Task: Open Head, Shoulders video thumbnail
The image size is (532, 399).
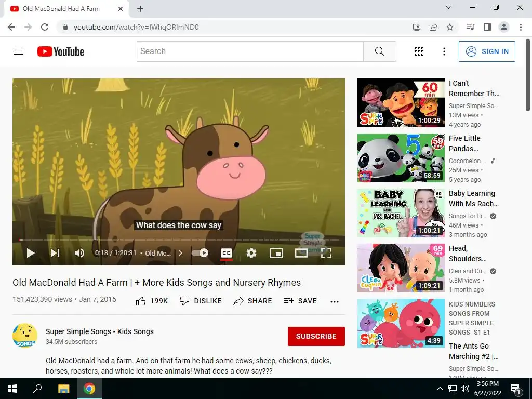Action: click(x=401, y=268)
